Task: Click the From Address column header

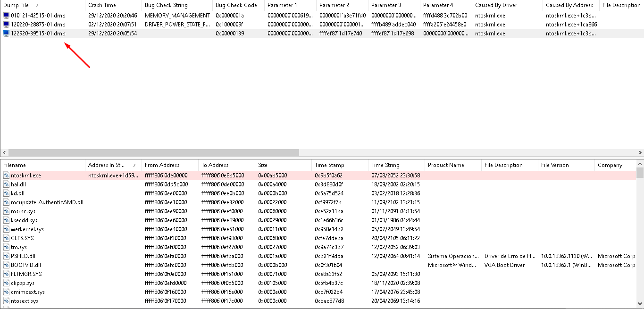Action: point(170,165)
